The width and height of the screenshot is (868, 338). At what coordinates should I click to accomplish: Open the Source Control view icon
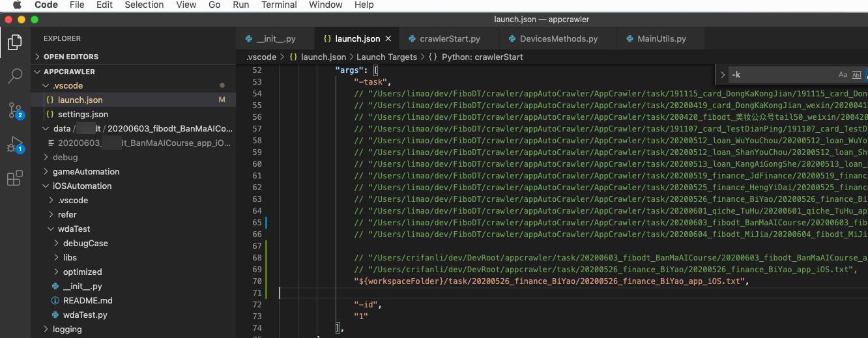[15, 110]
